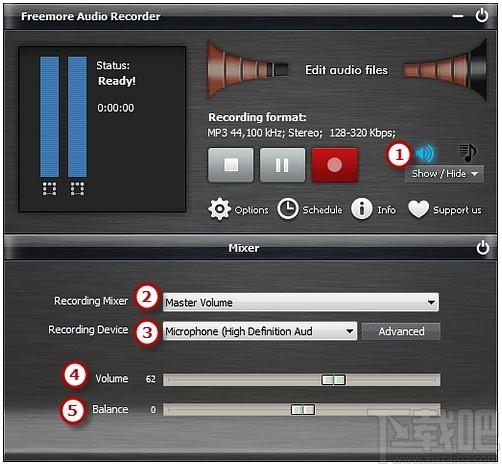Click the left channel meter marker icon
Image resolution: width=502 pixels, height=464 pixels.
coord(49,189)
